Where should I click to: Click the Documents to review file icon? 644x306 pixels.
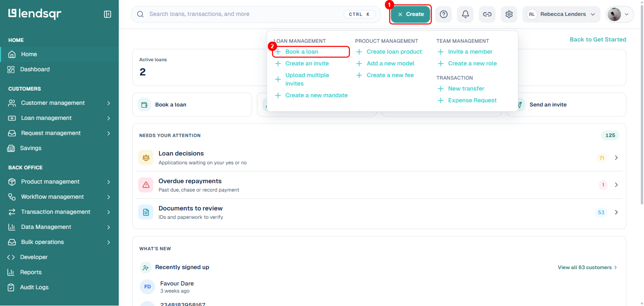(146, 212)
